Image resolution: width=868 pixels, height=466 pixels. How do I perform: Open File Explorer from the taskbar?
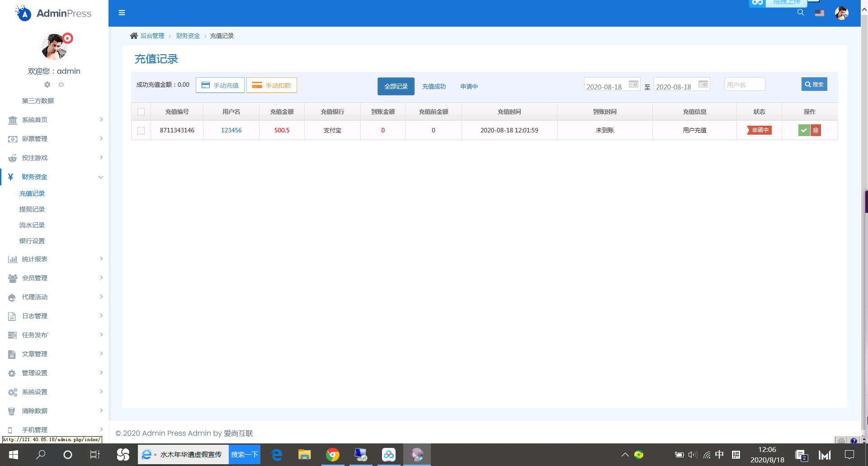pyautogui.click(x=305, y=455)
